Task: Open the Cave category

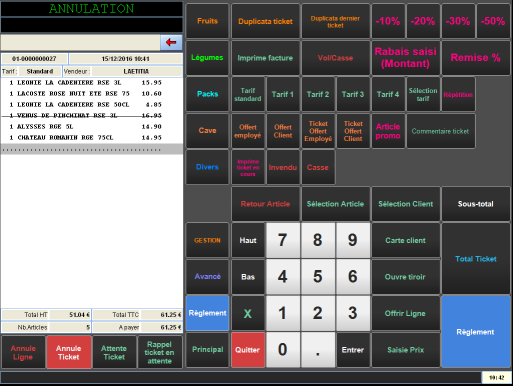Action: coord(207,131)
